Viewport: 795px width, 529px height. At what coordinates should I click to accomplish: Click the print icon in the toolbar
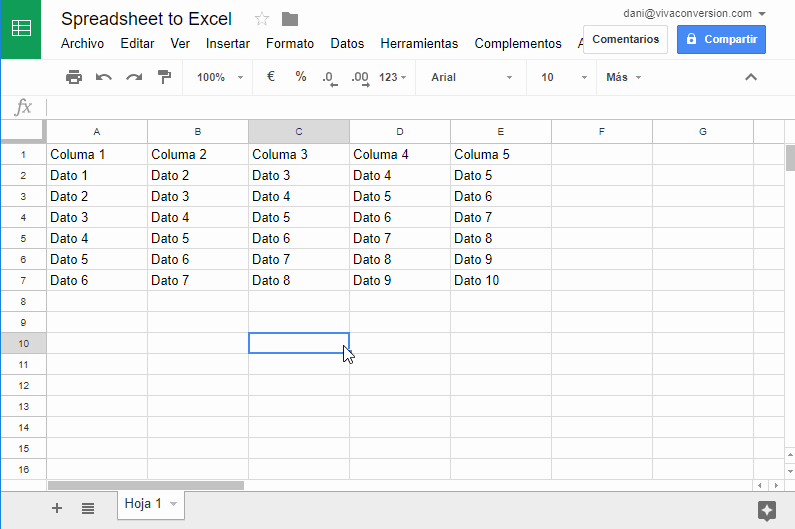(73, 77)
